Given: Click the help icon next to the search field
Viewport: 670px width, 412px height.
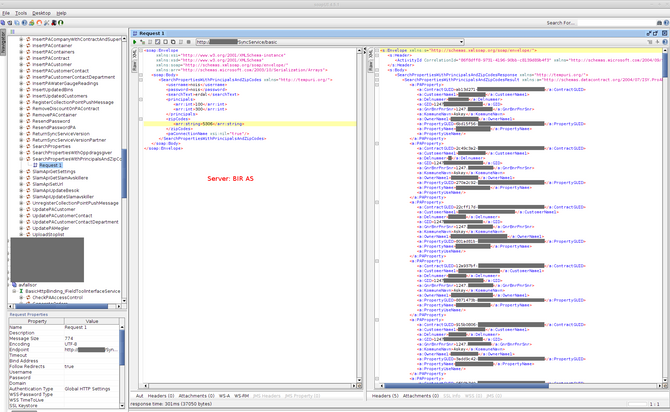Looking at the screenshot, I should 666,23.
